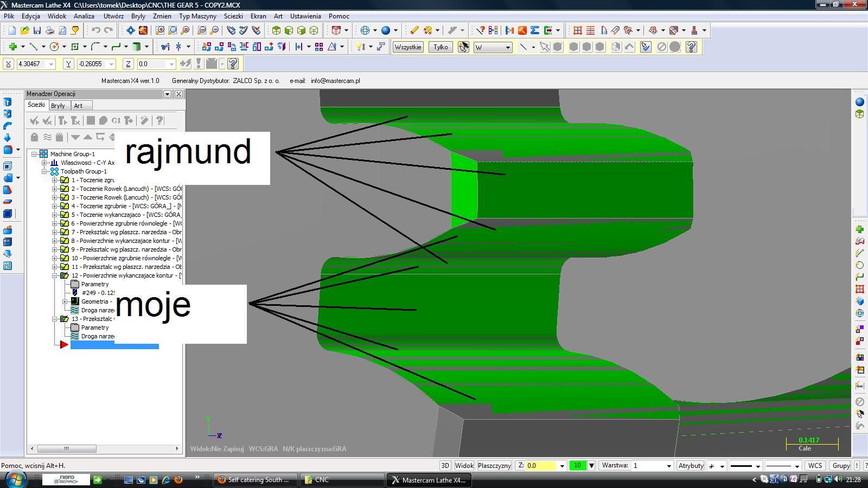Collapse operation 12 Powierzchnie wykanczajace kontur
The image size is (868, 488).
54,275
